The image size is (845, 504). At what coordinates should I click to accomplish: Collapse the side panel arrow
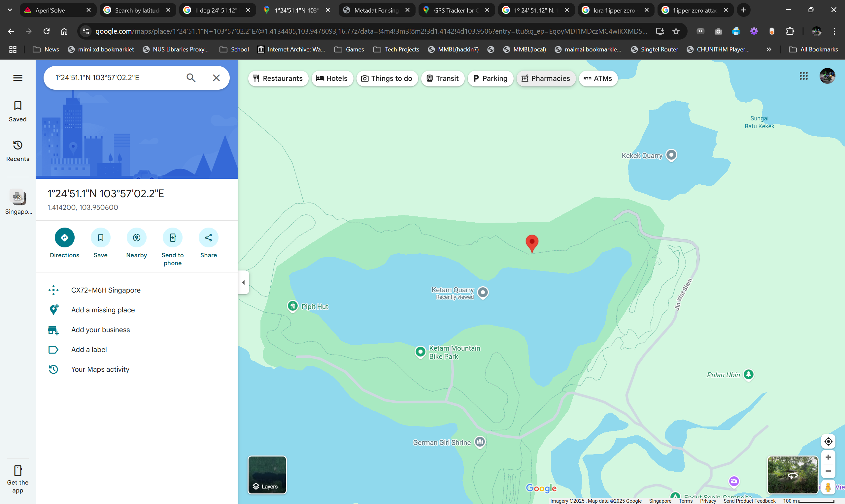point(243,282)
